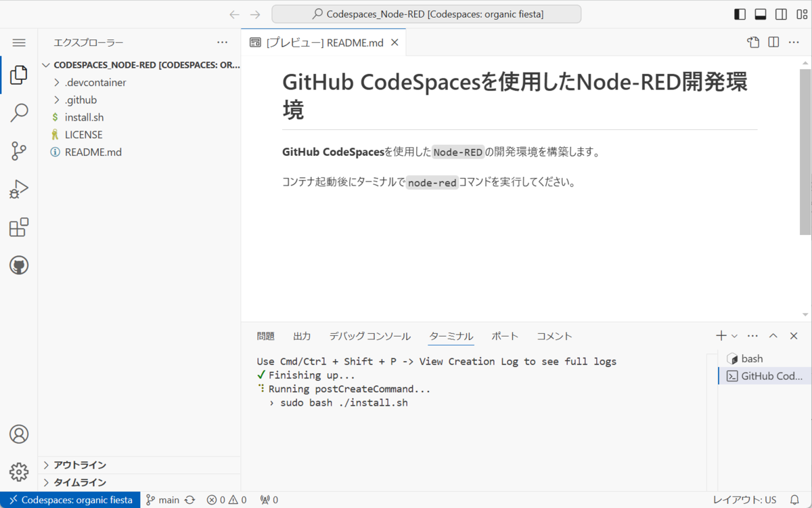
Task: Open the Extensions view
Action: point(19,227)
